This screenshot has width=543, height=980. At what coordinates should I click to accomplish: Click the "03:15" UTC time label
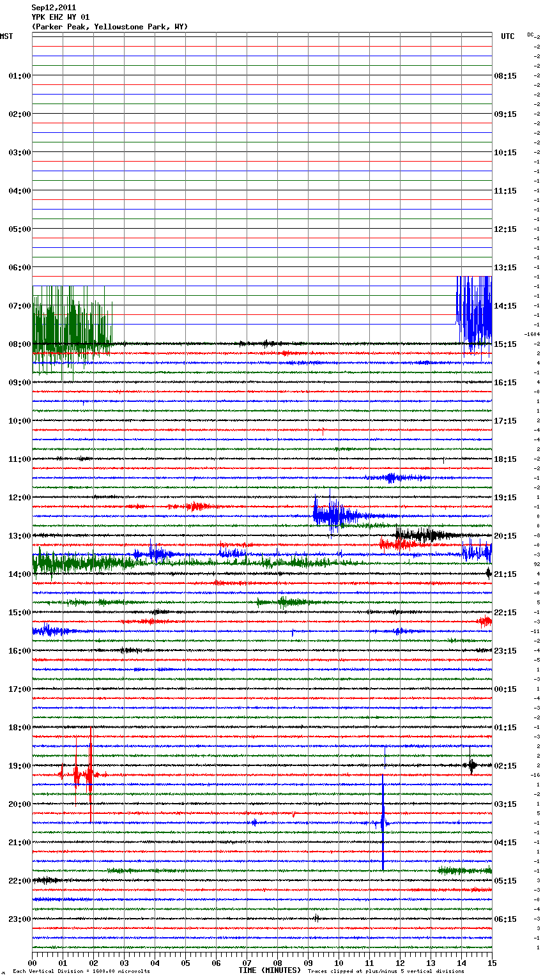click(506, 804)
